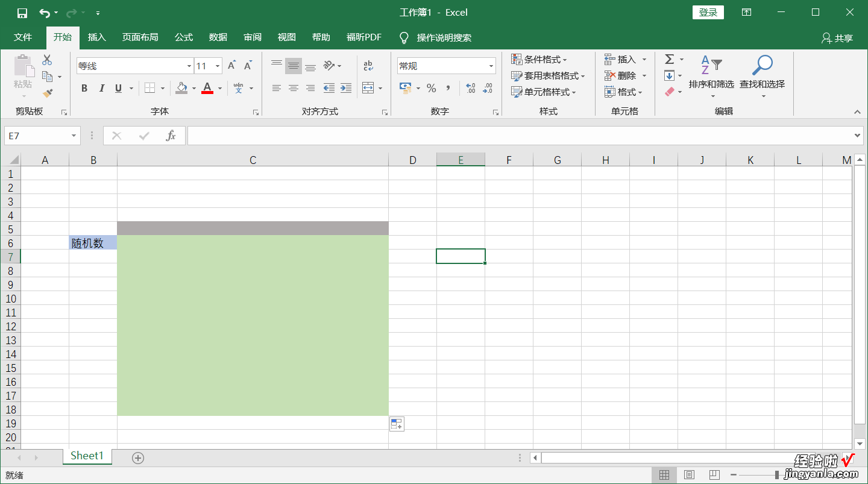Click the phonetic guide wén icon
The image size is (868, 484).
tap(238, 88)
